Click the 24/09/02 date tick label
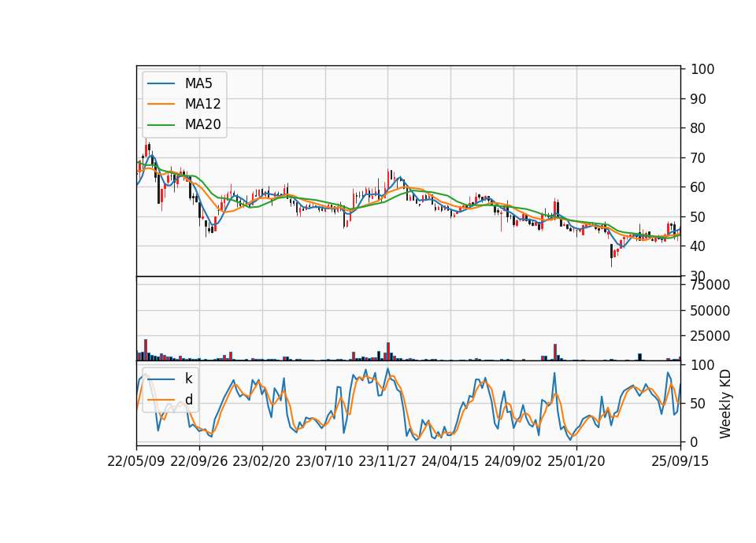 click(x=513, y=461)
